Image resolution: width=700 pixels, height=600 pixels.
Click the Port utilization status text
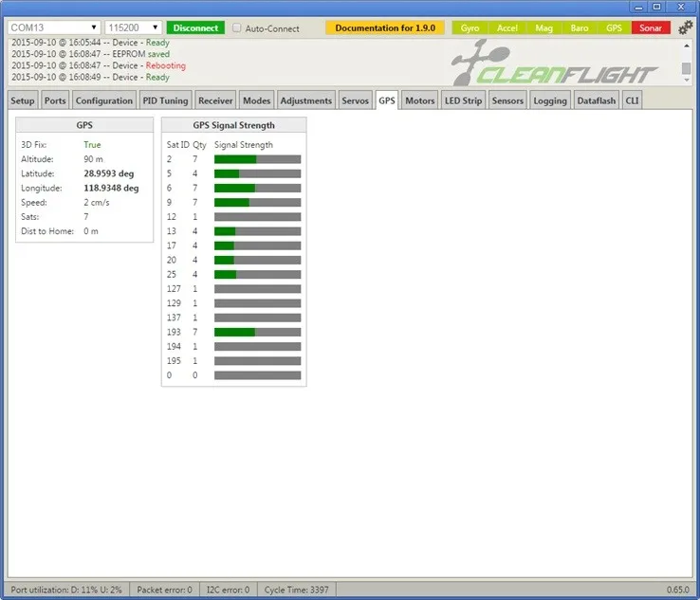tap(66, 590)
